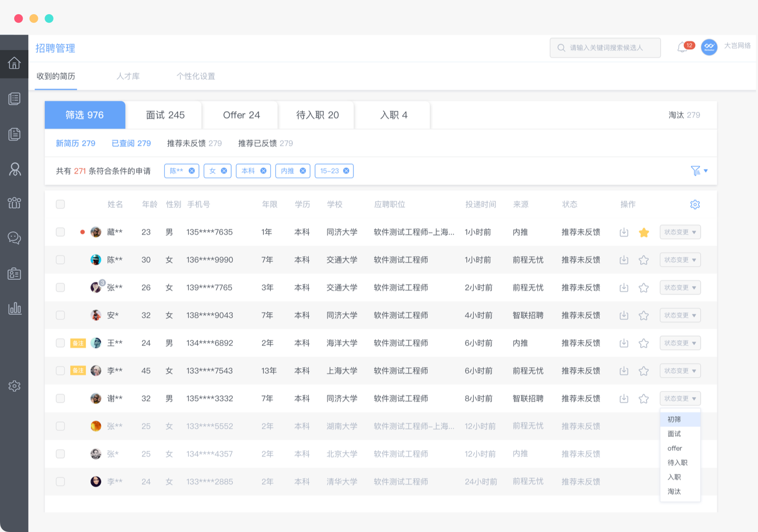This screenshot has height=532, width=758.
Task: Select checkbox for 李** aged 45
Action: tap(60, 371)
